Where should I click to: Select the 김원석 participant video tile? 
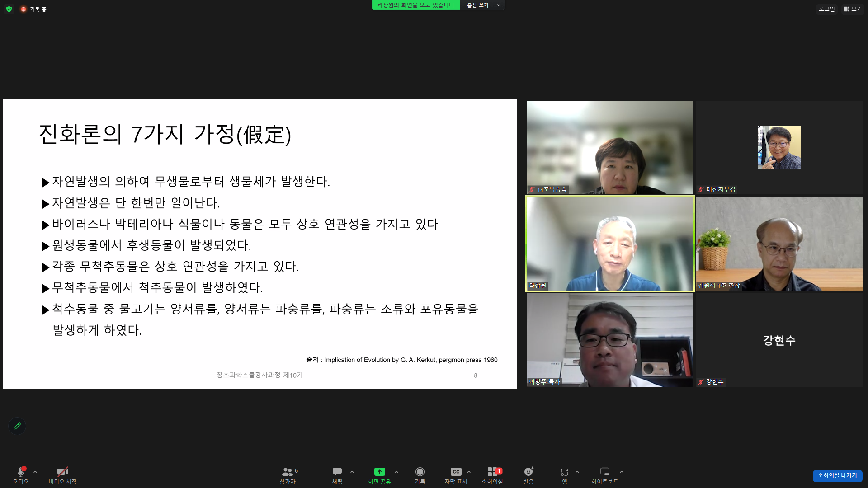coord(779,244)
